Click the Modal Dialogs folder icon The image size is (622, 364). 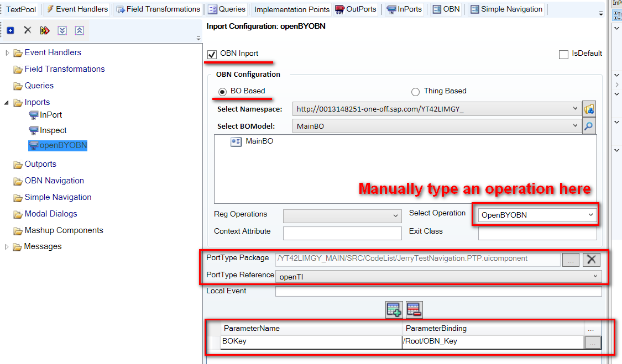tap(18, 214)
